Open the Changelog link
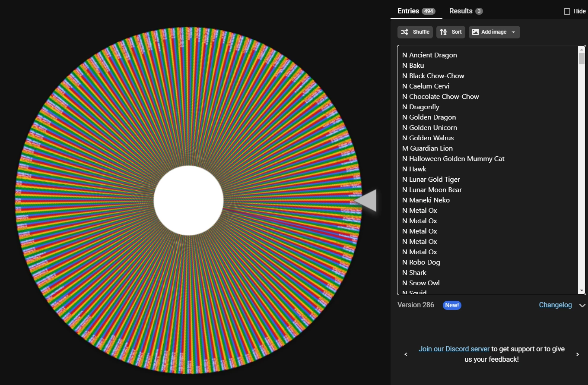588x385 pixels. (555, 305)
